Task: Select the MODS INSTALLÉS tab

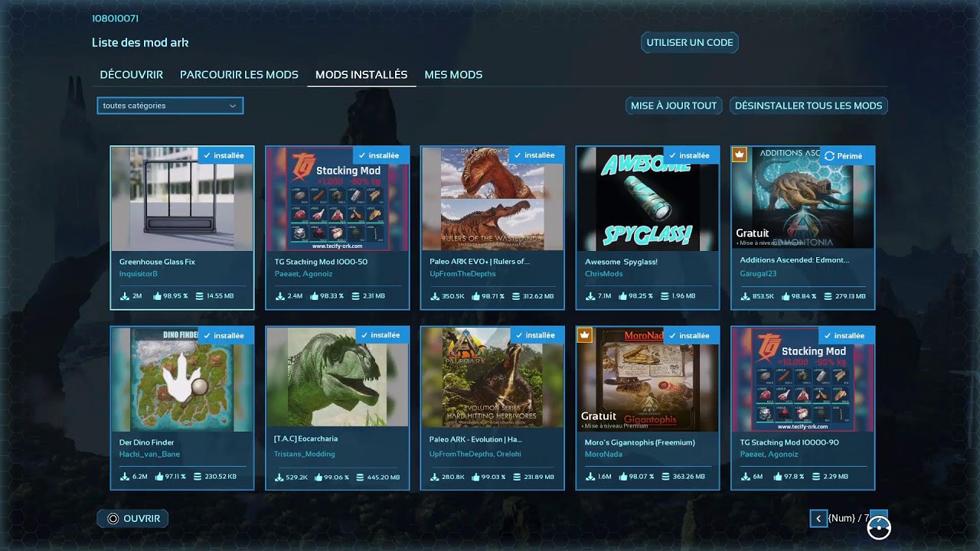Action: [361, 74]
